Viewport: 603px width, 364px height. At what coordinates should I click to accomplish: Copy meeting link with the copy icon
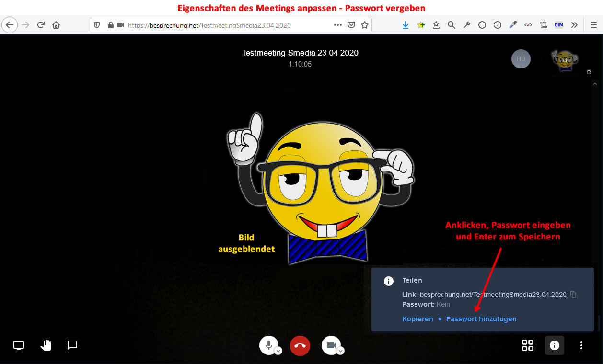(573, 295)
